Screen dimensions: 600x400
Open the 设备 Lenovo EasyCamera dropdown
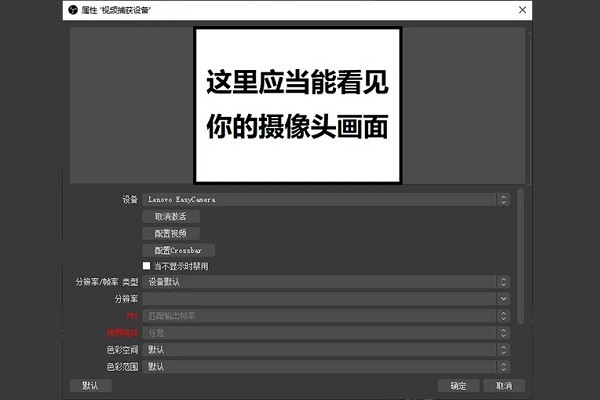tap(326, 199)
